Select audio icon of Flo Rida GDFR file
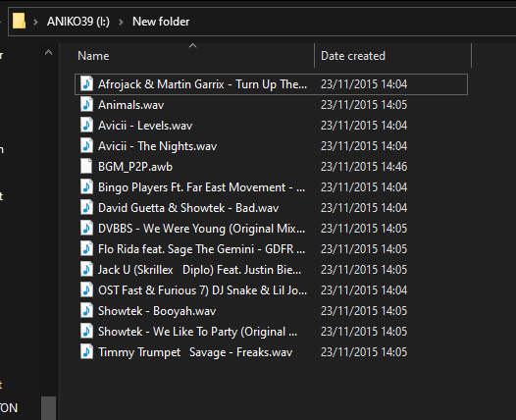516x420 pixels. click(x=86, y=249)
